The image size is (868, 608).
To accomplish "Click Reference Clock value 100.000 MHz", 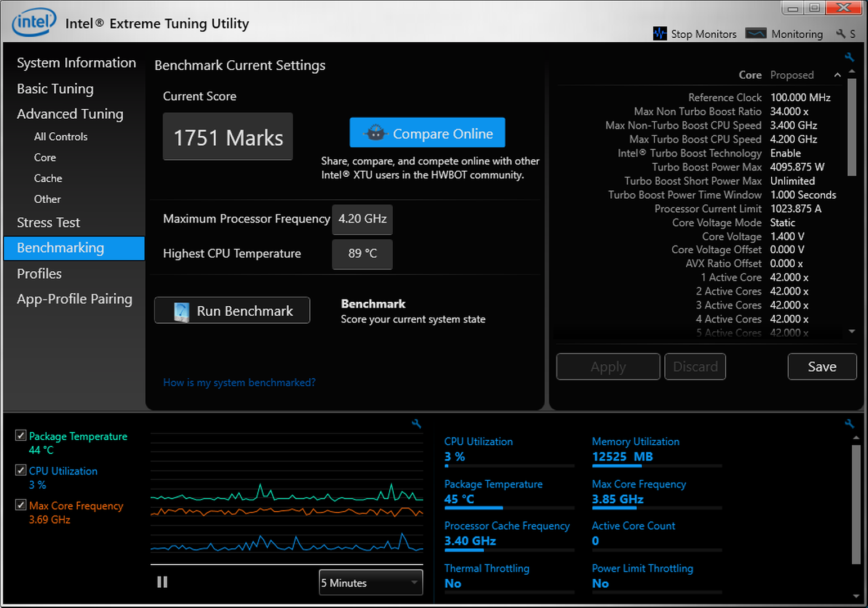I will click(800, 97).
